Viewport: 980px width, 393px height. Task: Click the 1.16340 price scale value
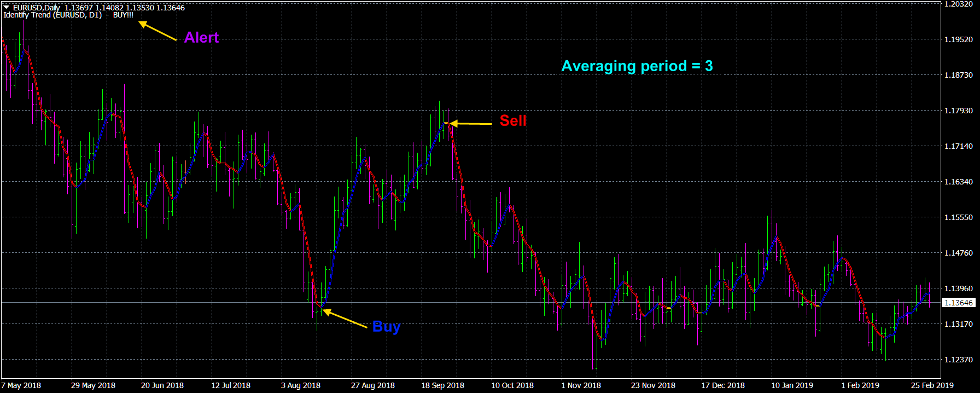click(959, 182)
